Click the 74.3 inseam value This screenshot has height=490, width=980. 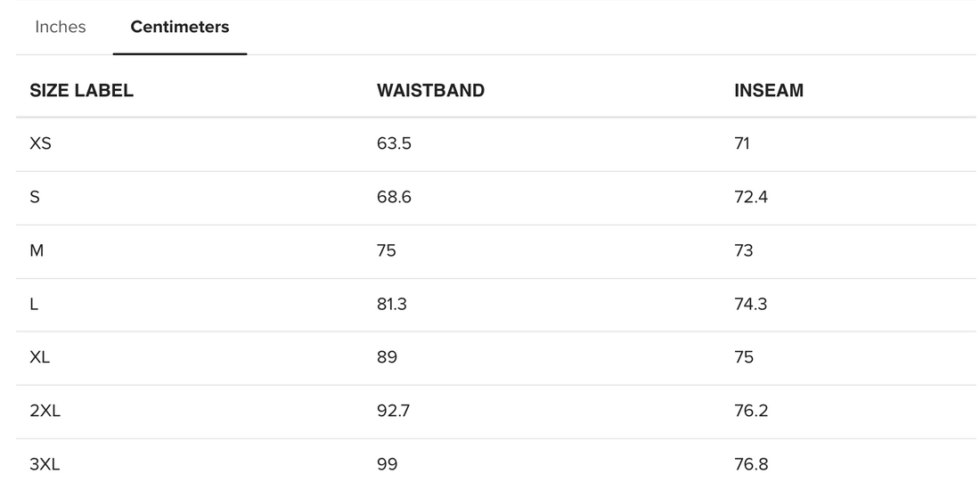751,304
